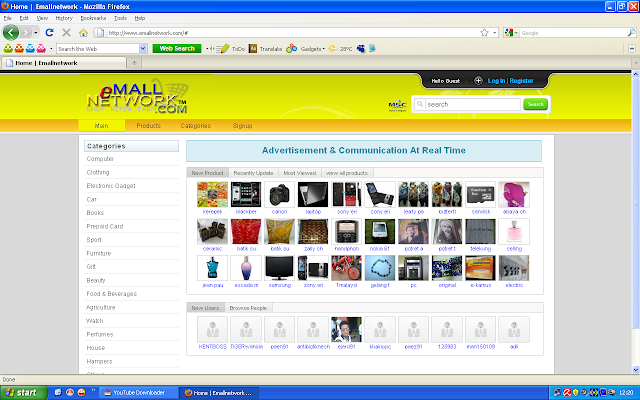
Task: Click the eMall Network logo
Action: (x=137, y=98)
